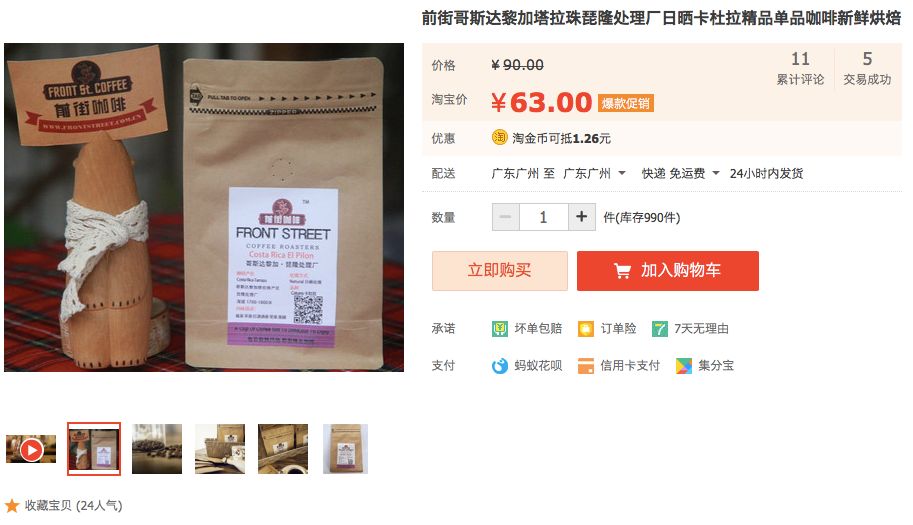Screen dimensions: 913x525
Task: Click the star icon to favorite item
Action: [x=12, y=505]
